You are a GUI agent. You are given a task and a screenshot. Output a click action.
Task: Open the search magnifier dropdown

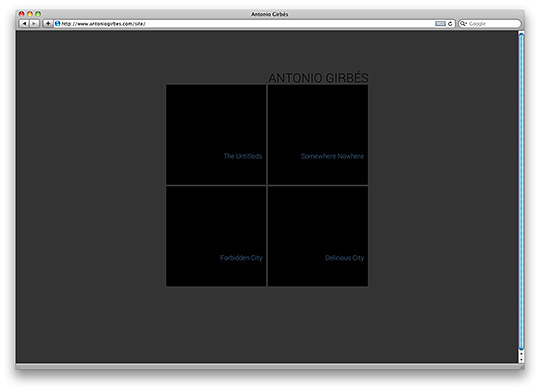(464, 24)
